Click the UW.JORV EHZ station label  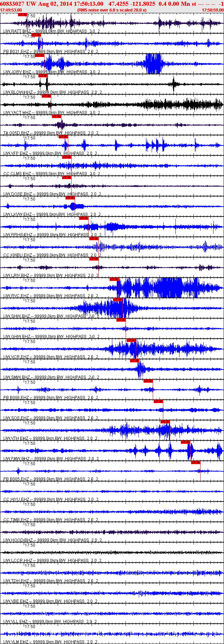(17, 72)
